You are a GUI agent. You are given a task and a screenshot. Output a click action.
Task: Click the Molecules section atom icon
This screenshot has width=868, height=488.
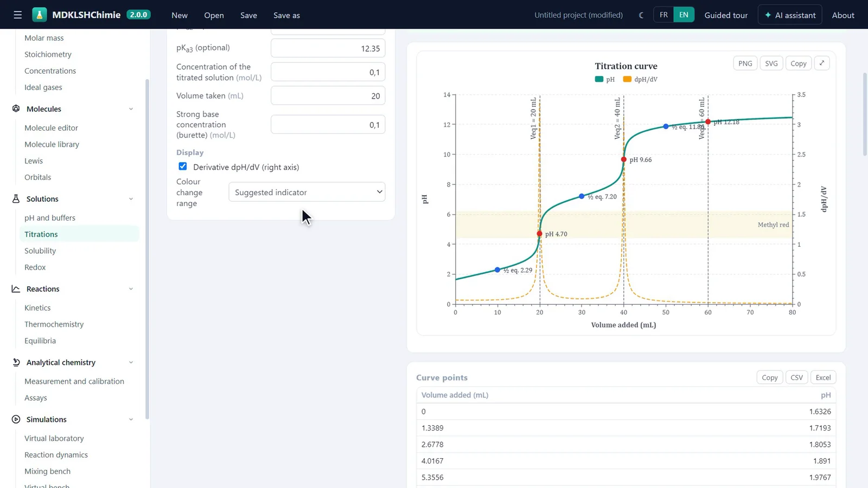point(16,108)
